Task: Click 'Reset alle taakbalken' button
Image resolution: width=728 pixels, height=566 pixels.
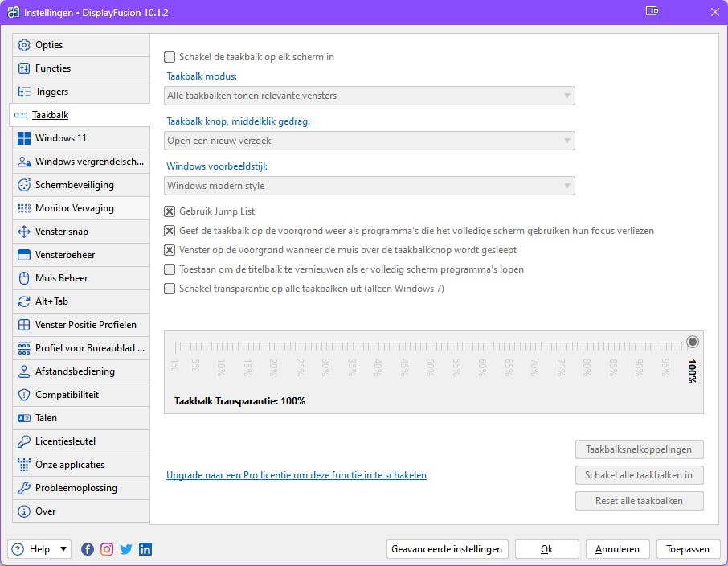Action: point(640,501)
